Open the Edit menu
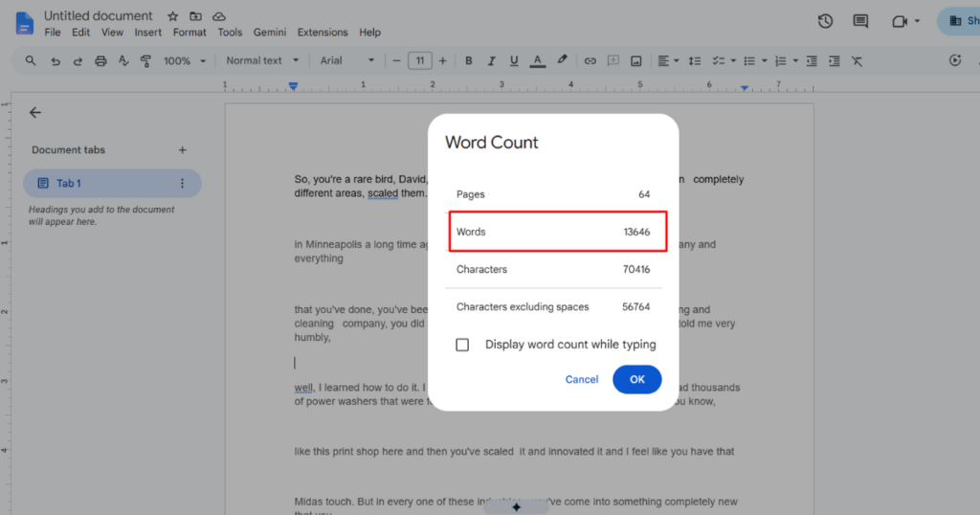Screen dimensions: 980x515 (80, 33)
